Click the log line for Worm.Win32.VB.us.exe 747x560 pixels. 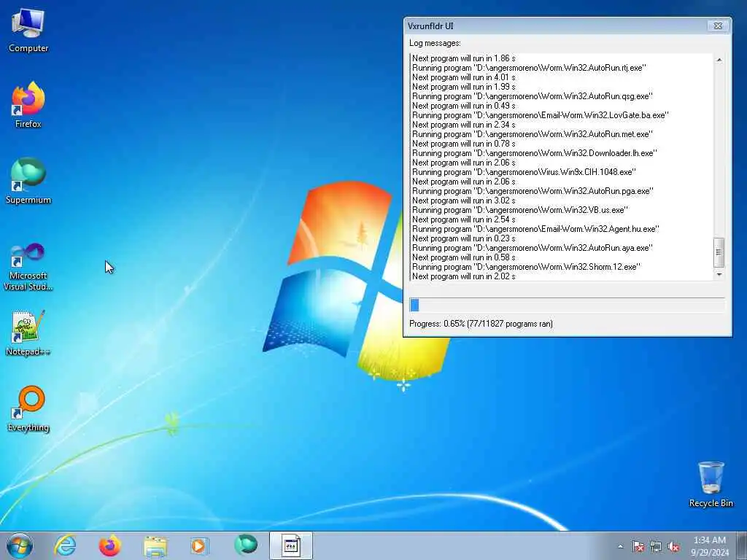tap(520, 210)
